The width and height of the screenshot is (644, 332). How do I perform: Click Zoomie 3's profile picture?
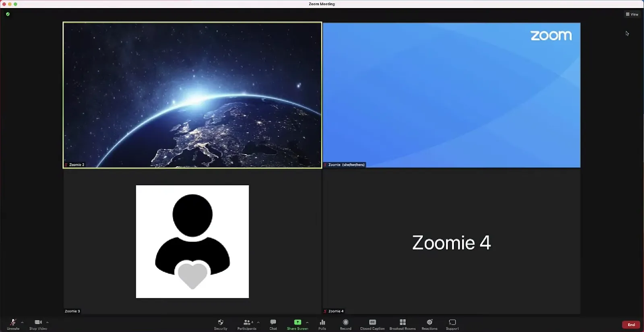[x=192, y=241]
